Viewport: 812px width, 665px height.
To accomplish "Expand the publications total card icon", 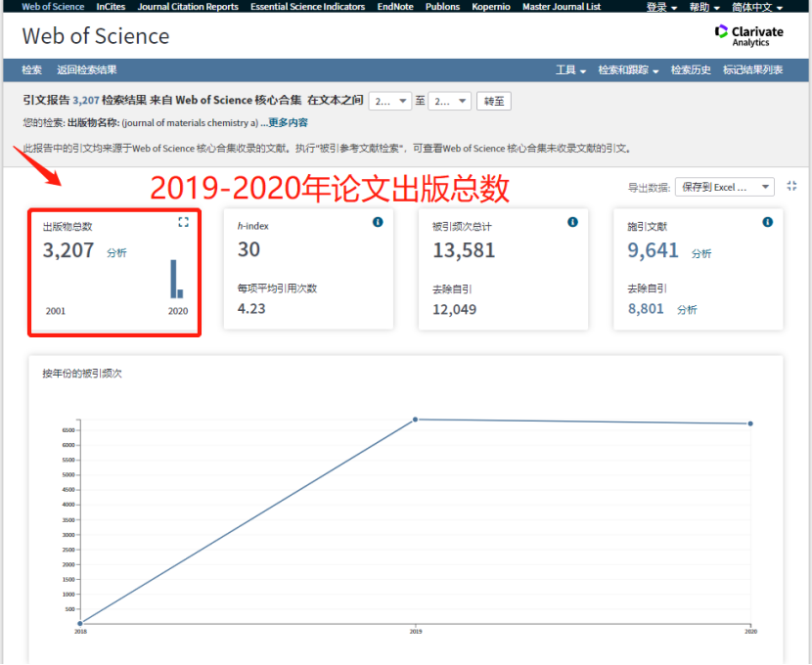I will pos(183,222).
